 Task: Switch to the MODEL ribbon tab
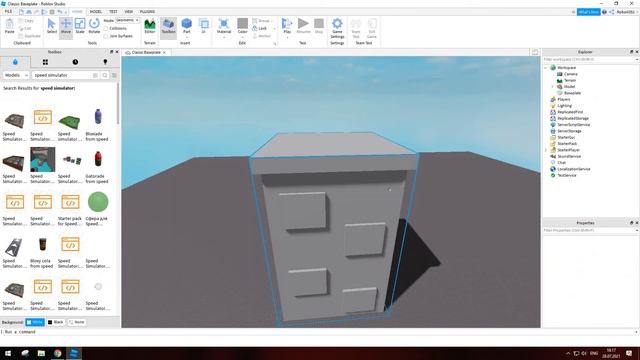pyautogui.click(x=96, y=12)
